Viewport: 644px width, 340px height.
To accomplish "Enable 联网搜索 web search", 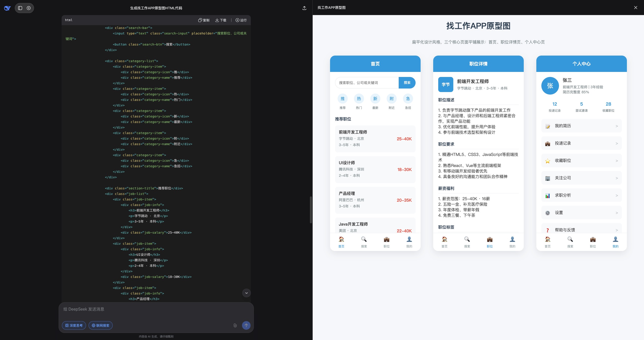I will (100, 325).
